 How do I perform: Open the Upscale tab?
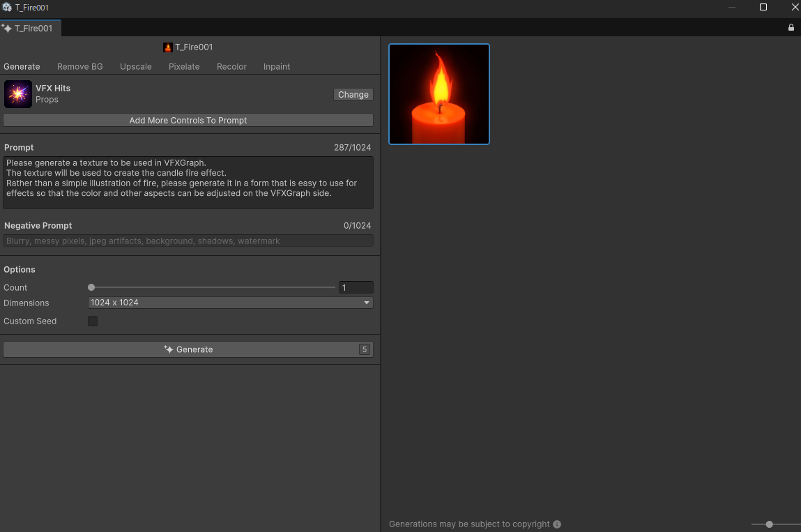click(136, 66)
